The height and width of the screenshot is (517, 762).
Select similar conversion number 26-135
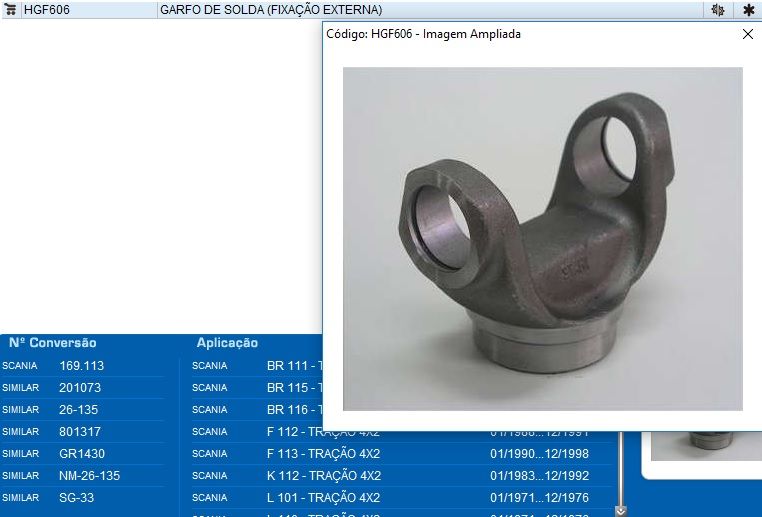pyautogui.click(x=78, y=410)
